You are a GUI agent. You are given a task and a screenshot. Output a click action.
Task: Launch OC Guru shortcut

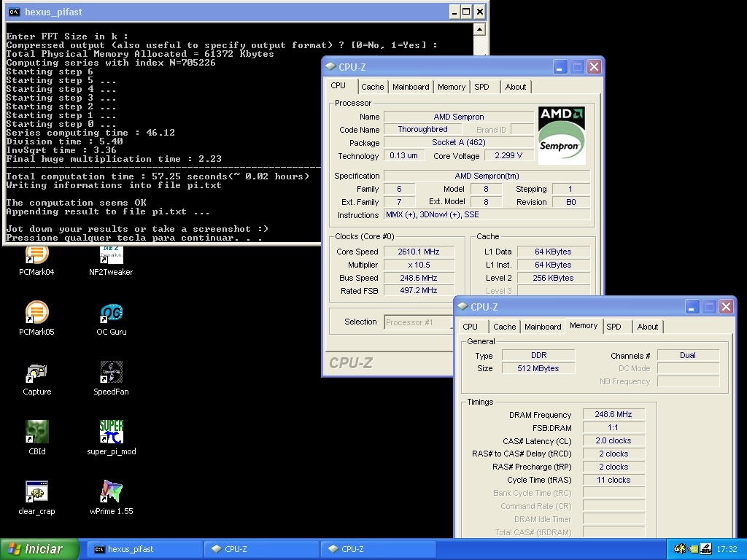111,318
